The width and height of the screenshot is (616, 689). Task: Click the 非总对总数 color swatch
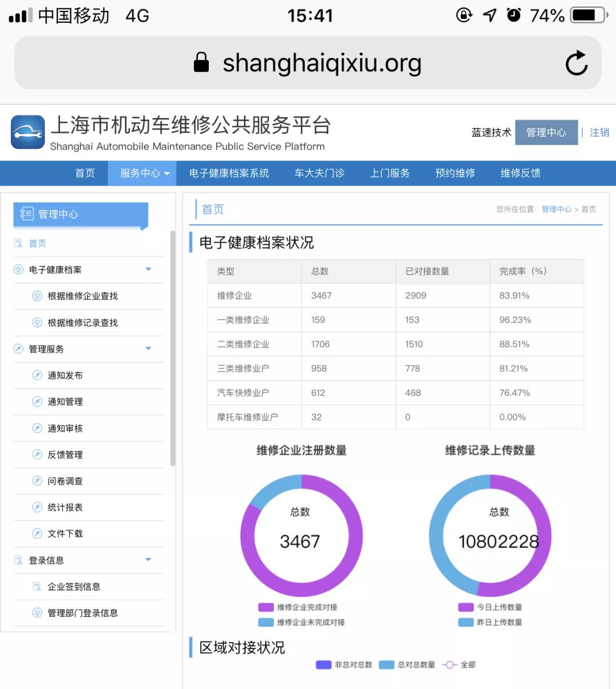pyautogui.click(x=322, y=664)
